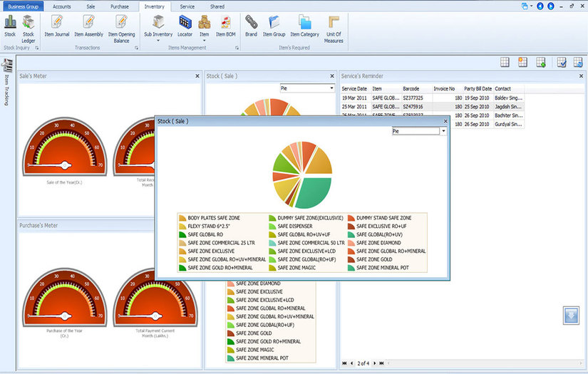Image resolution: width=588 pixels, height=374 pixels.
Task: Click the windows switcher icon
Action: point(525,6)
